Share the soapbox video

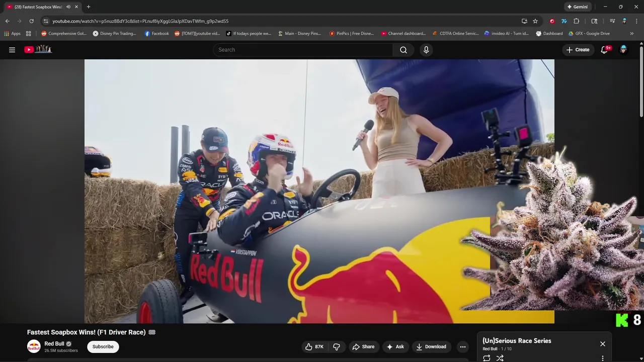coord(363,347)
